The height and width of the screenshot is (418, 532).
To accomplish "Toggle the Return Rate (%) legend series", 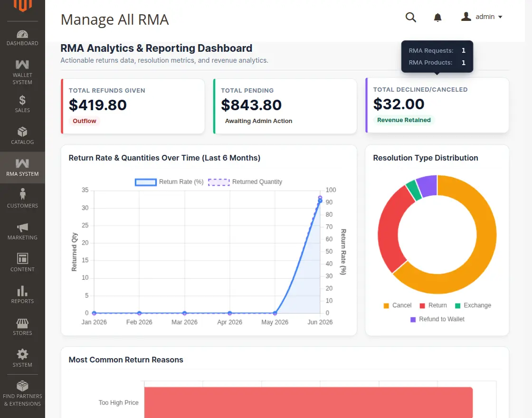I will 169,182.
